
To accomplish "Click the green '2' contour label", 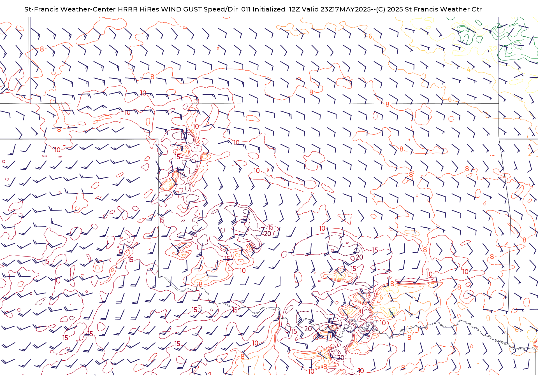I will click(498, 25).
